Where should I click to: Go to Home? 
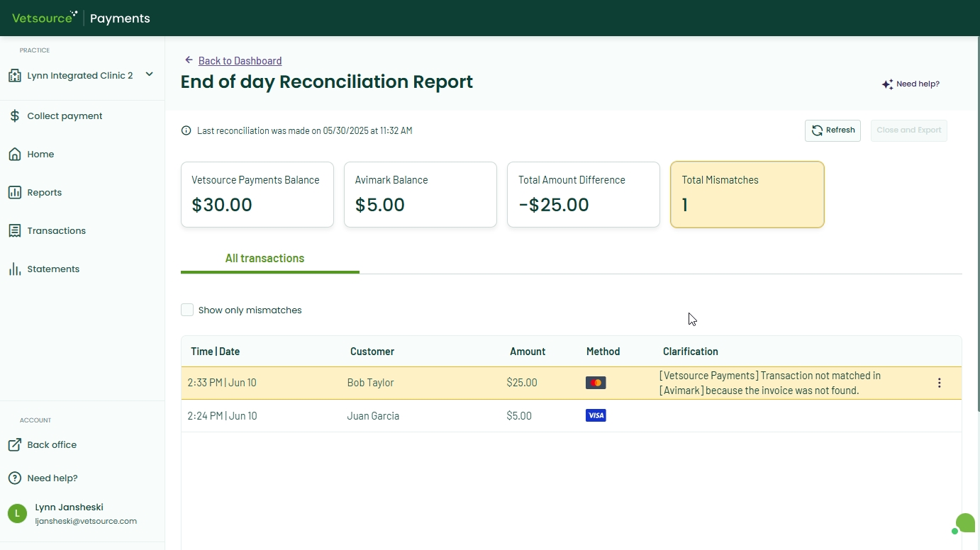pos(40,155)
